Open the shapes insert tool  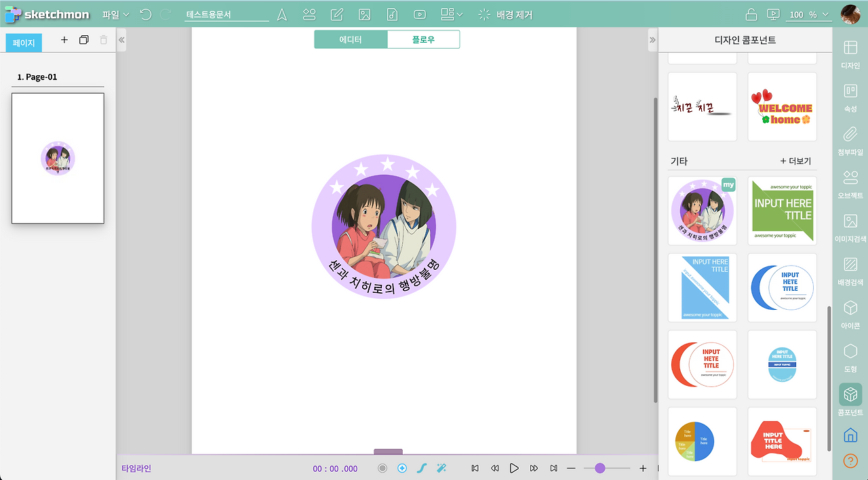pyautogui.click(x=310, y=14)
